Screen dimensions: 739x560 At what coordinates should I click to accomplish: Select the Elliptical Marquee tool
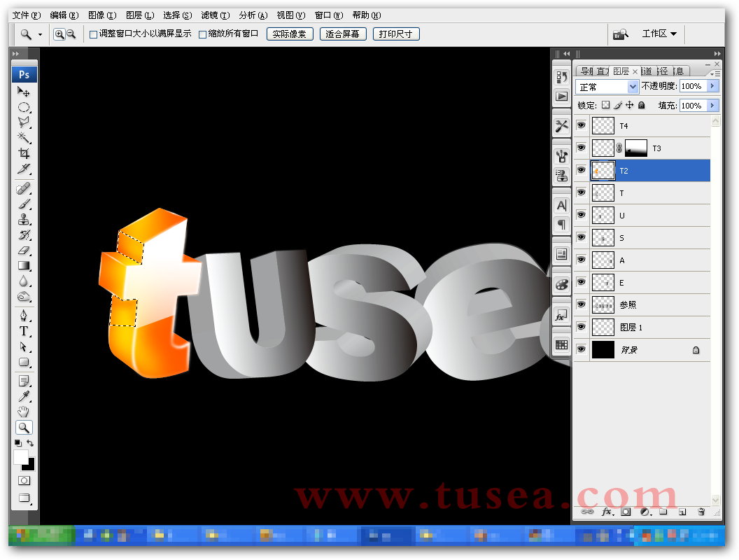click(24, 108)
